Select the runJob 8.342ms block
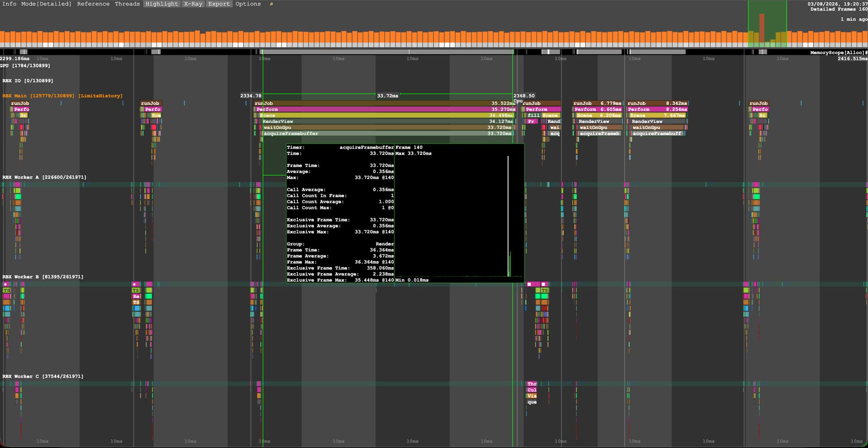 point(657,103)
